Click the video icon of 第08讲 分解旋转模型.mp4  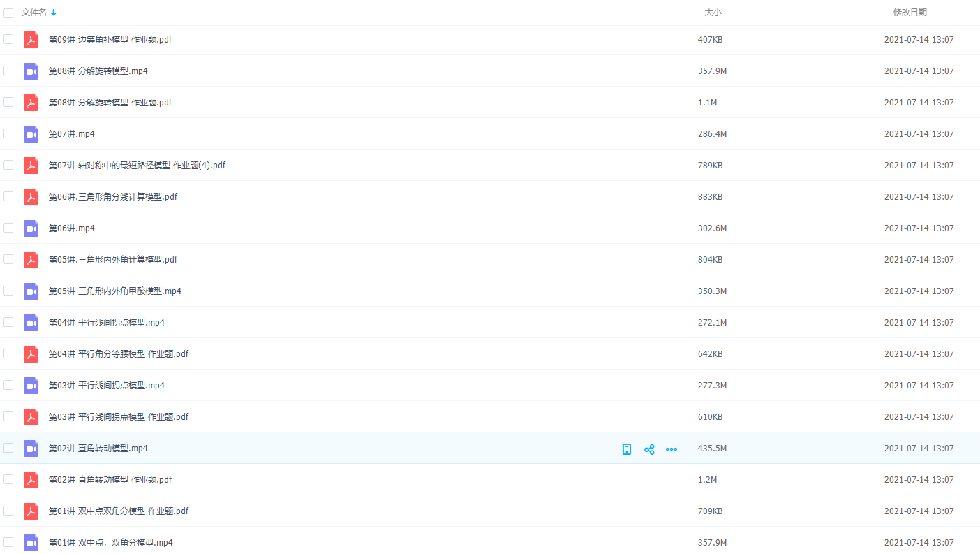point(31,71)
